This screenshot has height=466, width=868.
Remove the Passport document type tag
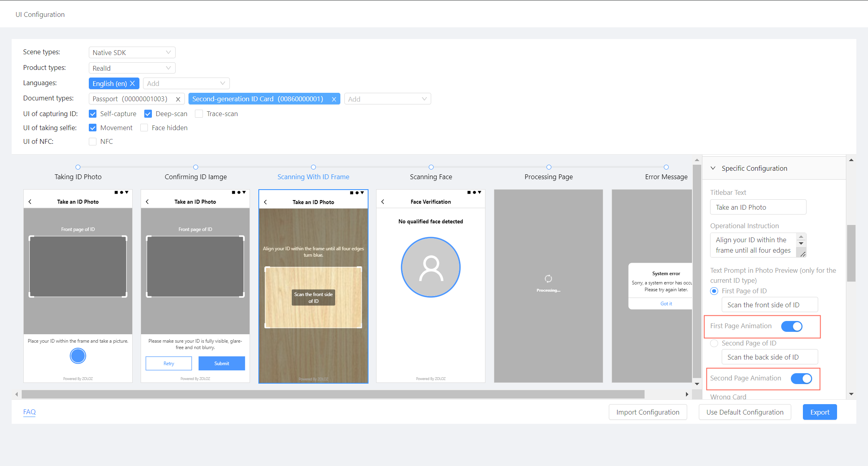tap(178, 99)
